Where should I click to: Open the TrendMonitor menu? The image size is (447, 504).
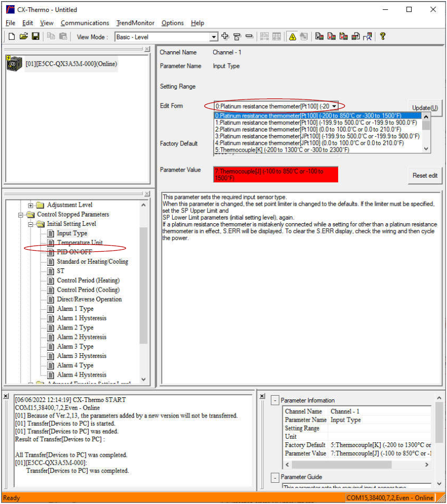point(135,23)
